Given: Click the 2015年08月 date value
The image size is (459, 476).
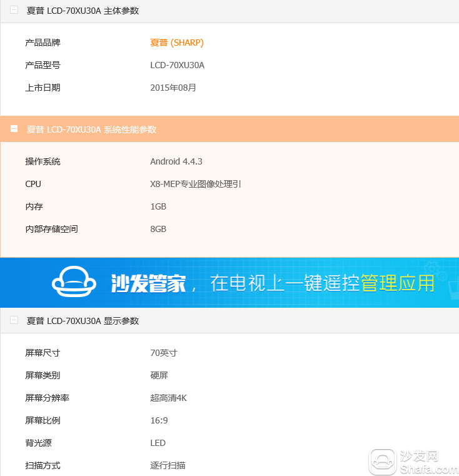Looking at the screenshot, I should point(173,88).
